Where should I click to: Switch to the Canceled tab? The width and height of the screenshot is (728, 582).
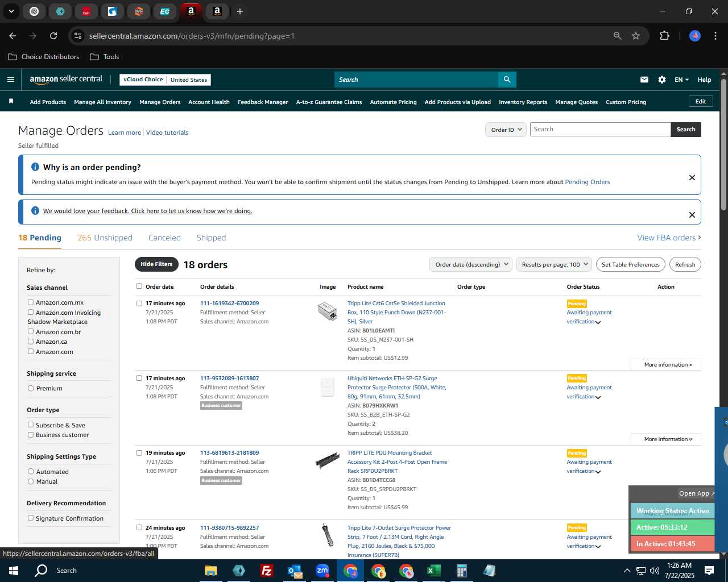164,238
